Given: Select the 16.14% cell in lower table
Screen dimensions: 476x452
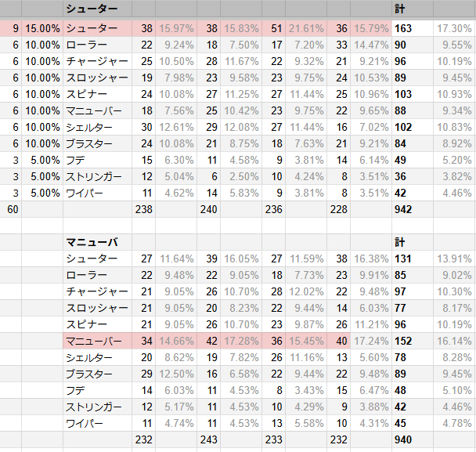Looking at the screenshot, I should 454,341.
